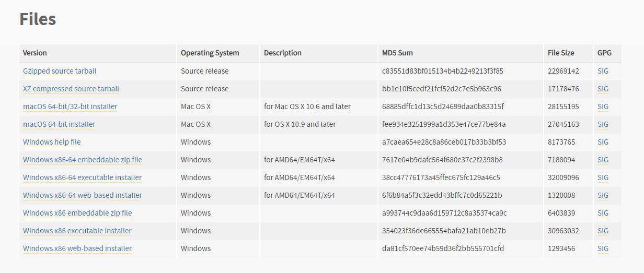Click SIG for Windows x86 executable installer

603,231
